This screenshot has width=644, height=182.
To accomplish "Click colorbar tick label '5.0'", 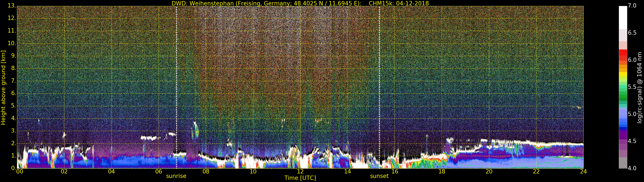I will pos(632,114).
